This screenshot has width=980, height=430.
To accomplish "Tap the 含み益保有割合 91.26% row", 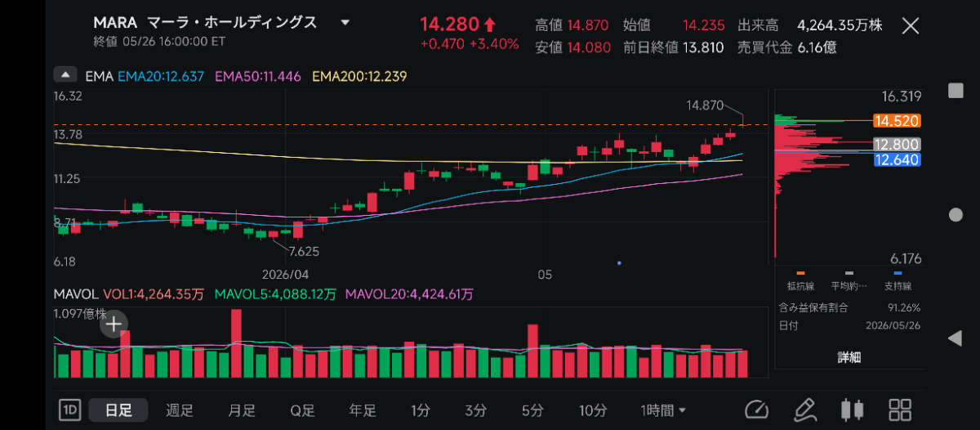I will point(849,308).
